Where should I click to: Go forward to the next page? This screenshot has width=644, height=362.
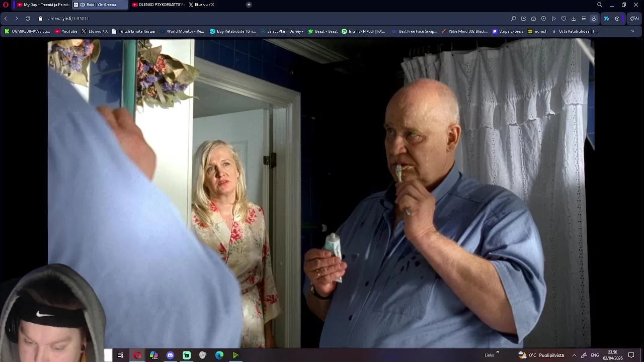(17, 19)
